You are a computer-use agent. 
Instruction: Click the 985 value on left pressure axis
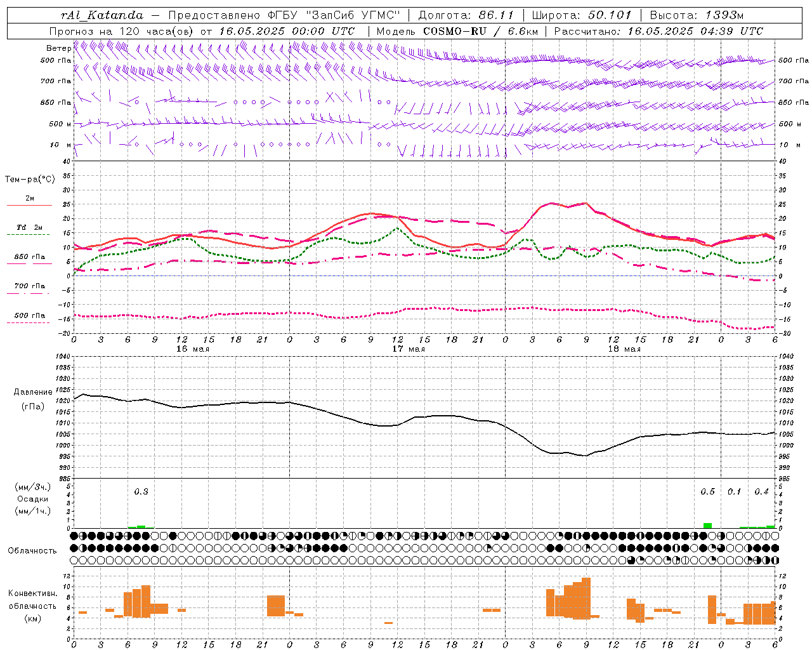[x=65, y=479]
